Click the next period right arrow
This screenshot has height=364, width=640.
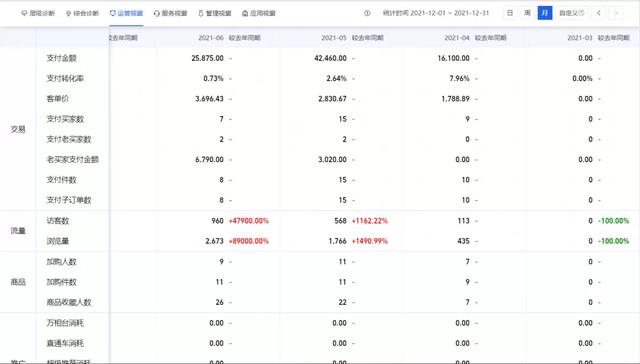616,13
